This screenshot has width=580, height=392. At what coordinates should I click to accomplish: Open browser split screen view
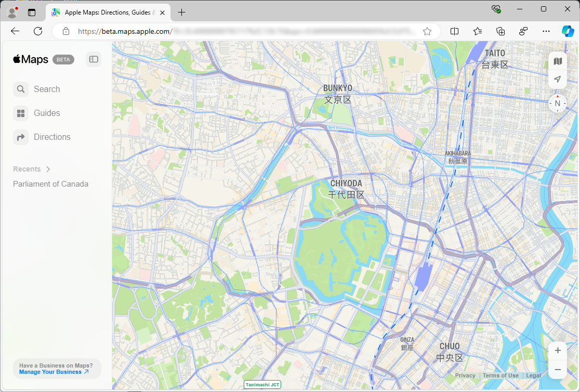pos(454,31)
